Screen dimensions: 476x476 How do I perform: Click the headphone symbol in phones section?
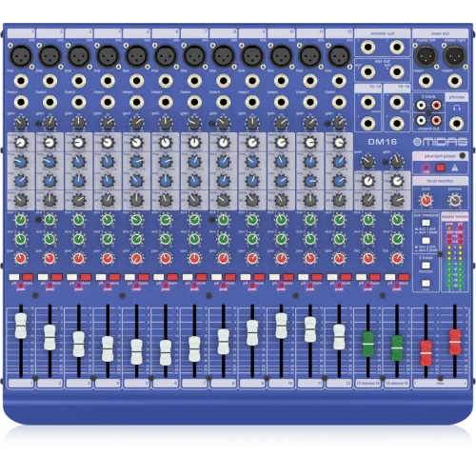457,108
